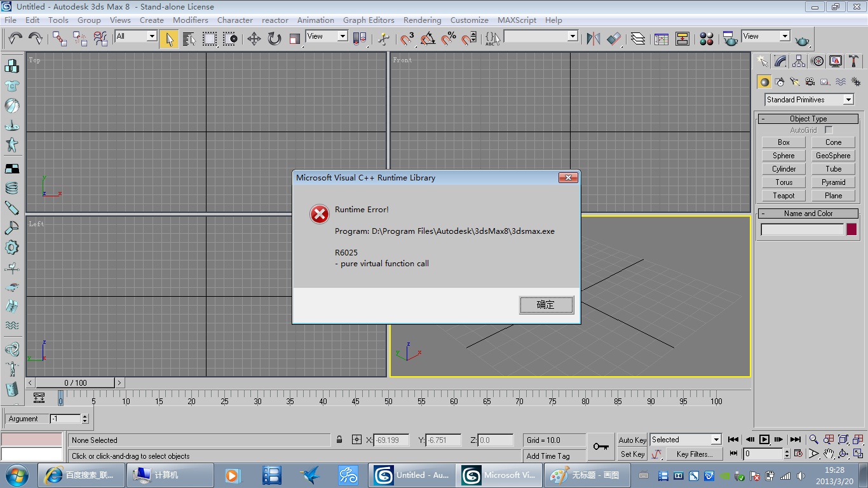This screenshot has height=488, width=868.
Task: Activate the Select and Move tool
Action: tap(254, 39)
